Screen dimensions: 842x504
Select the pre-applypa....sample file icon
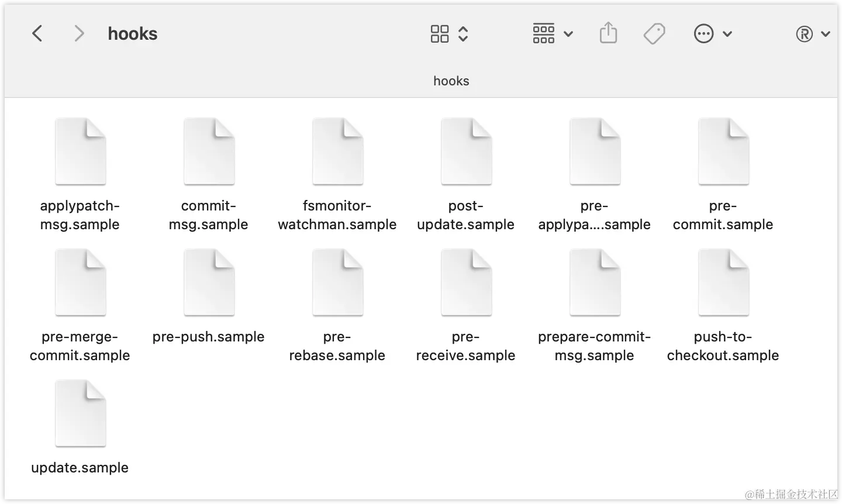point(595,151)
